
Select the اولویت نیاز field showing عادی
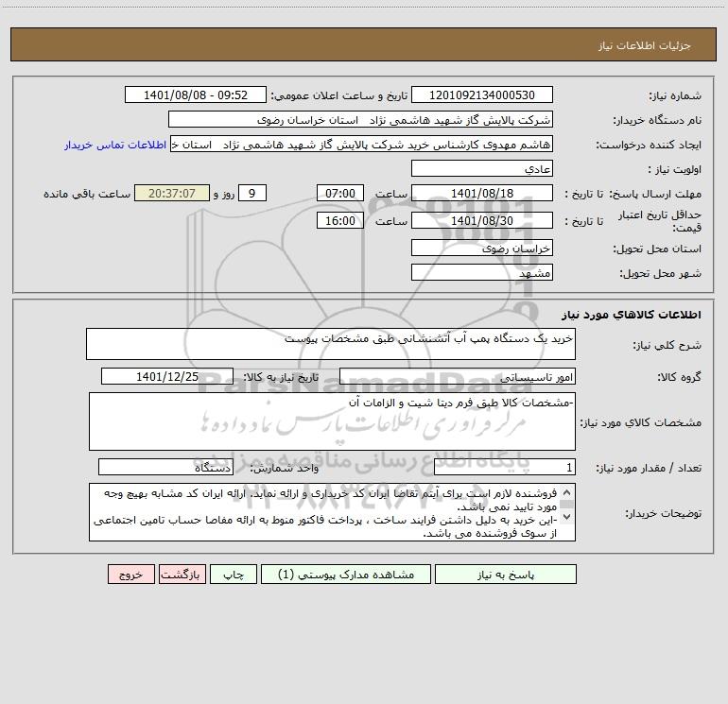pyautogui.click(x=482, y=168)
